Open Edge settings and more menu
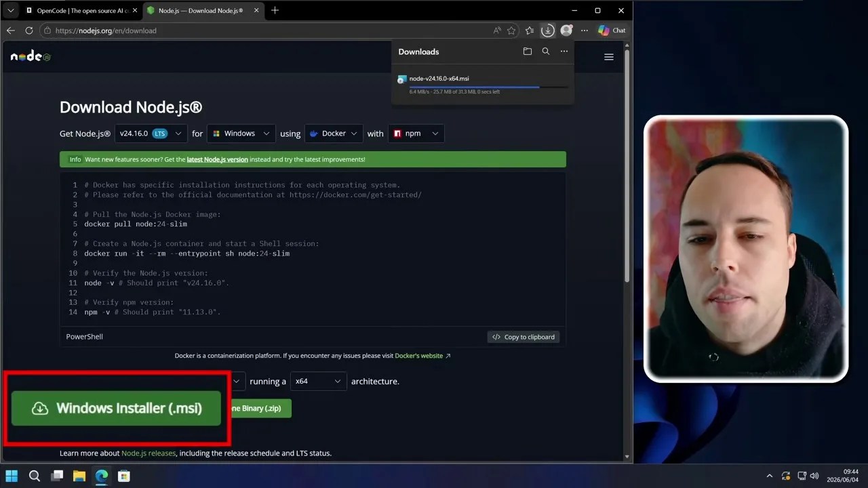Screen dimensions: 868x488 (585, 30)
